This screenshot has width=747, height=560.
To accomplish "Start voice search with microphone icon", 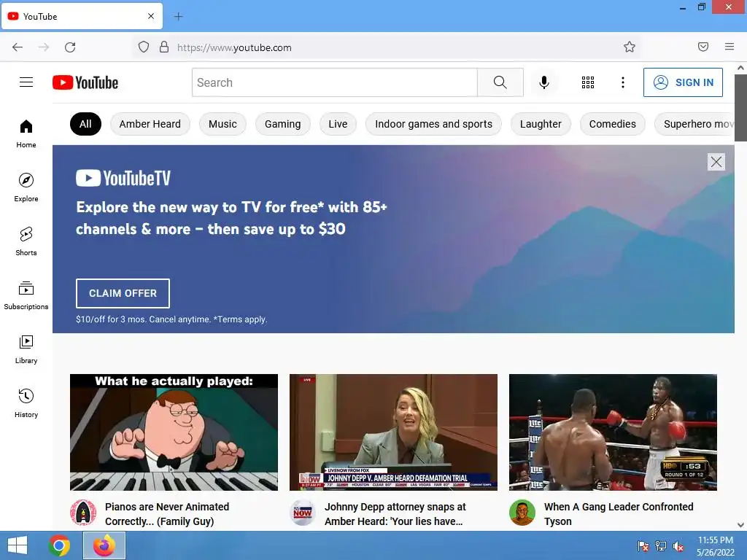I will coord(544,82).
